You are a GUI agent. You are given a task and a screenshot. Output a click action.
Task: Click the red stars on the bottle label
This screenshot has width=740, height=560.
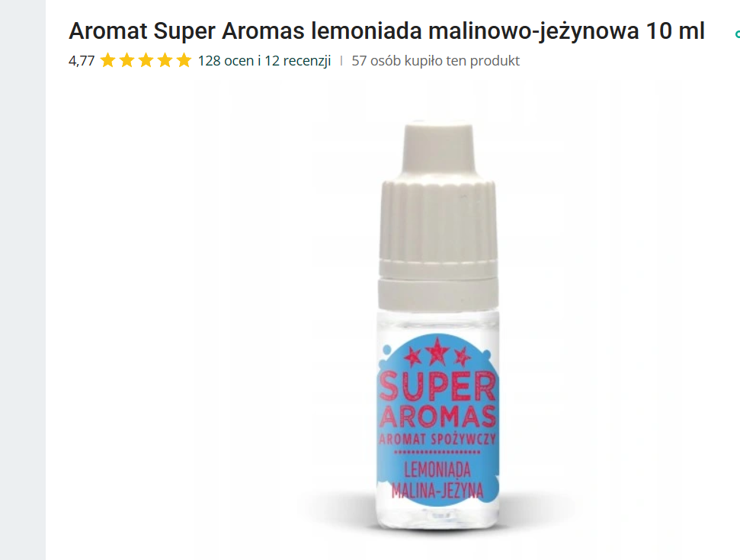[437, 352]
